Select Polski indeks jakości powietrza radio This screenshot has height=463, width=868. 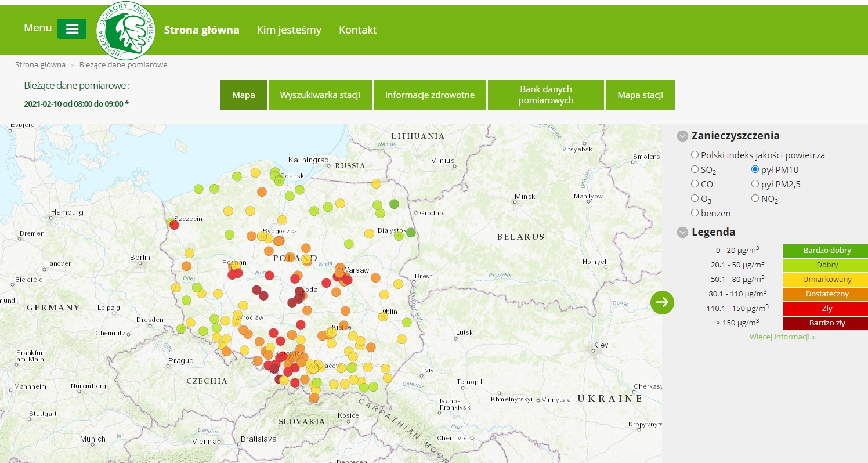(x=695, y=155)
